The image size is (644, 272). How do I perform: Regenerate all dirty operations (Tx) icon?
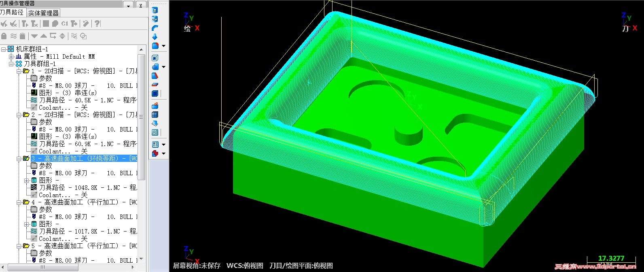coord(34,24)
